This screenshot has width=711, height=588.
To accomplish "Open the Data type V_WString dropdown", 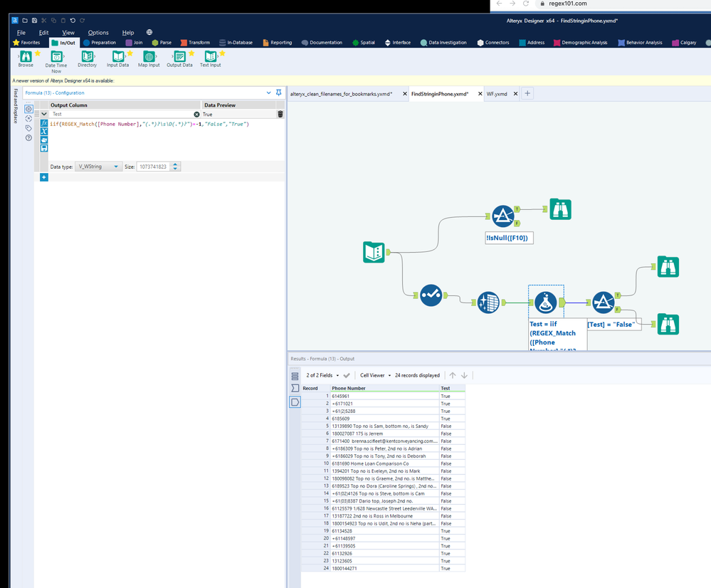I will coord(99,167).
